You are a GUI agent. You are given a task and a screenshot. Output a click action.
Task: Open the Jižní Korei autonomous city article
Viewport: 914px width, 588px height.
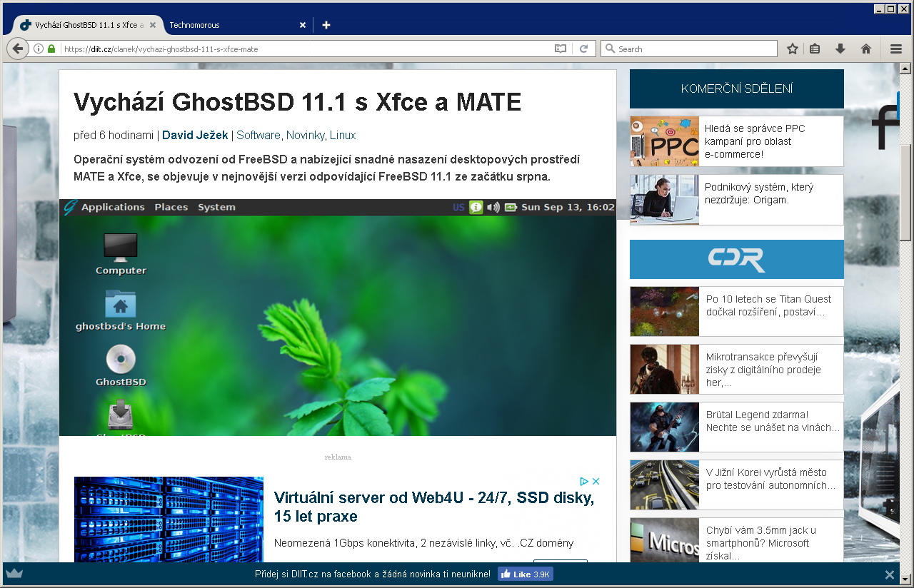click(770, 479)
